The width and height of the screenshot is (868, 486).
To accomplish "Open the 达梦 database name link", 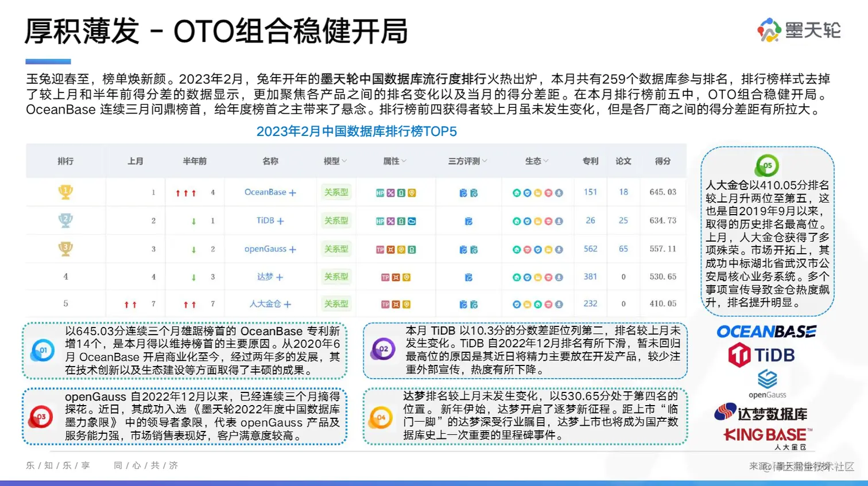I will [265, 277].
